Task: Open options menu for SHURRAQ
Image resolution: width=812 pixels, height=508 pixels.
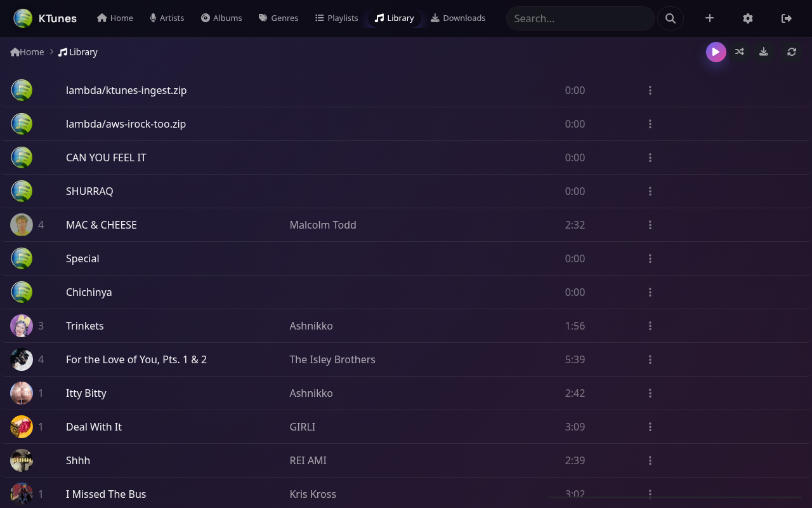Action: pos(650,191)
